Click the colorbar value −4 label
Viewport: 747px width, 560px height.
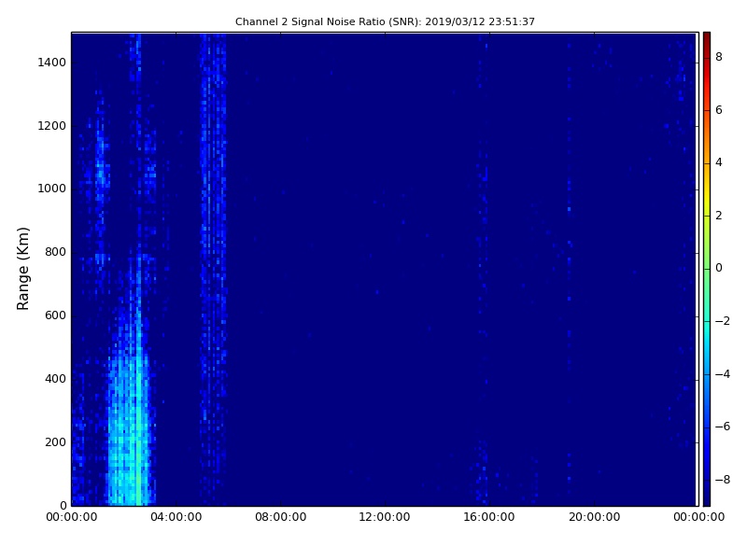(723, 374)
